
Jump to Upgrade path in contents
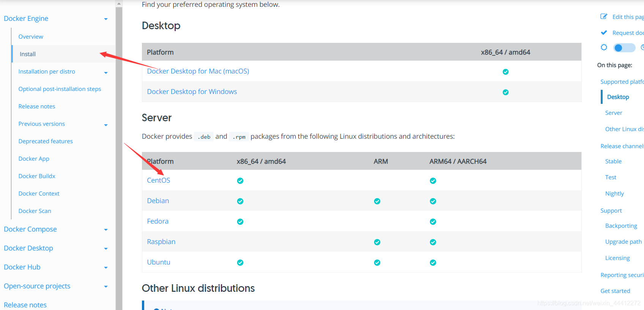pyautogui.click(x=623, y=242)
